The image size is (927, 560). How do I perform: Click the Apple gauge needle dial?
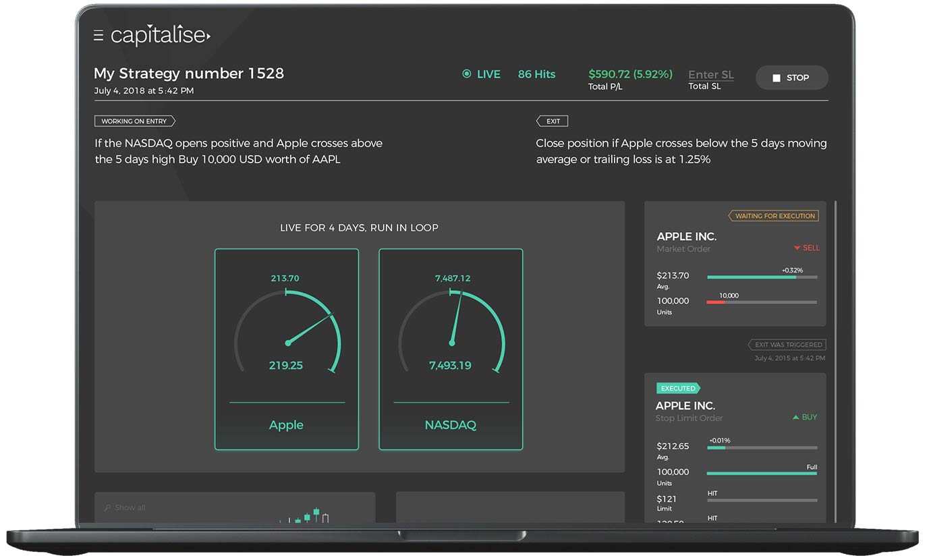287,331
